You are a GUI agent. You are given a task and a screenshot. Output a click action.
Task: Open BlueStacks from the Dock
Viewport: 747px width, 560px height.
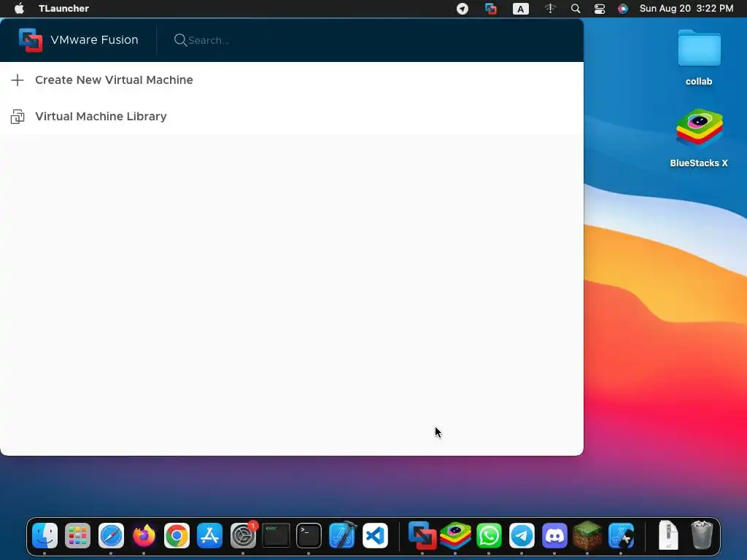tap(455, 536)
